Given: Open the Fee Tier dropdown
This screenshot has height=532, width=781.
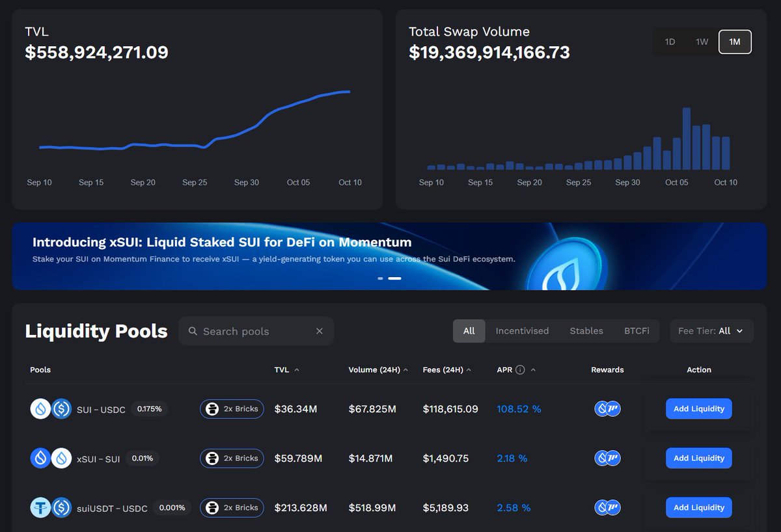Looking at the screenshot, I should [x=712, y=330].
